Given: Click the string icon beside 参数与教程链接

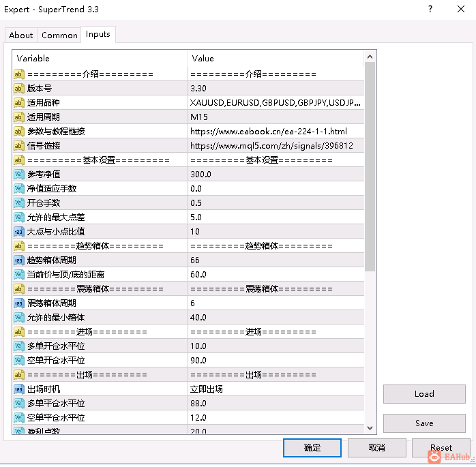Looking at the screenshot, I should [18, 131].
